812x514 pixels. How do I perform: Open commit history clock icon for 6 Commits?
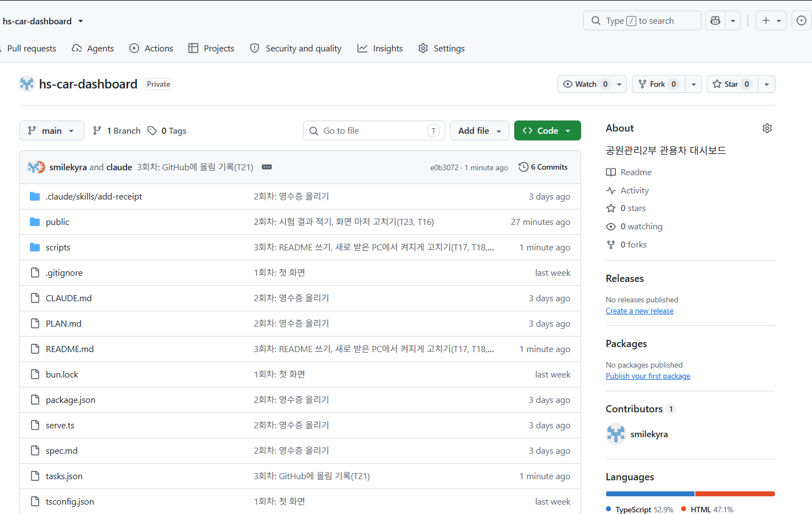coord(523,167)
